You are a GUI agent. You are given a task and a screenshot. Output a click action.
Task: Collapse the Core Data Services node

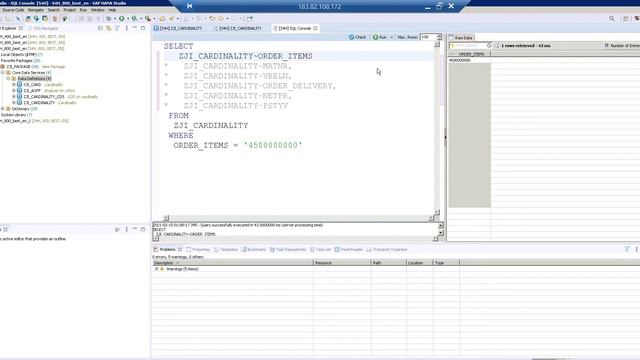click(2, 73)
